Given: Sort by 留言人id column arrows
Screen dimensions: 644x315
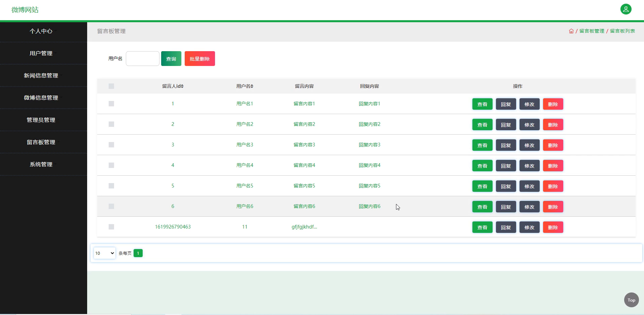Looking at the screenshot, I should pyautogui.click(x=182, y=86).
